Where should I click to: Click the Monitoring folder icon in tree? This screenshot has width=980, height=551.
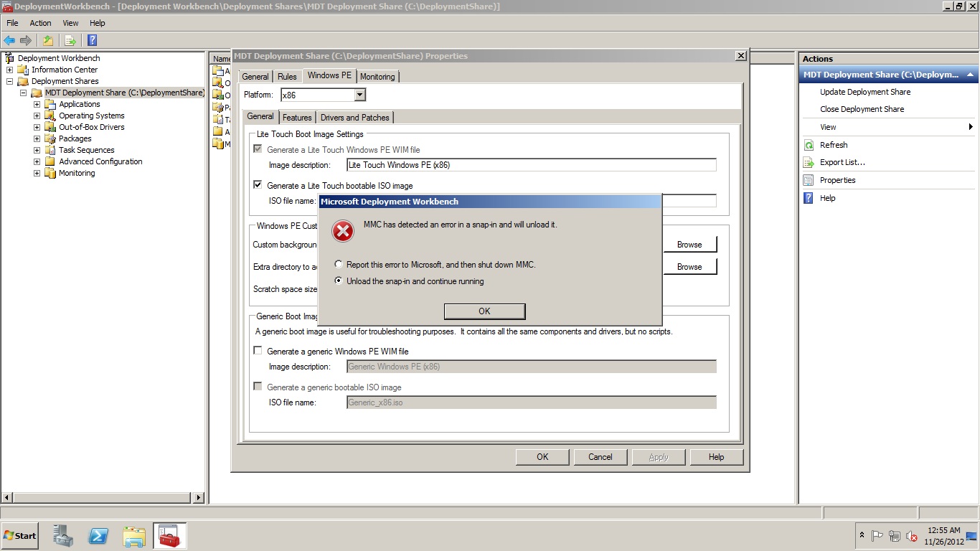[x=50, y=173]
